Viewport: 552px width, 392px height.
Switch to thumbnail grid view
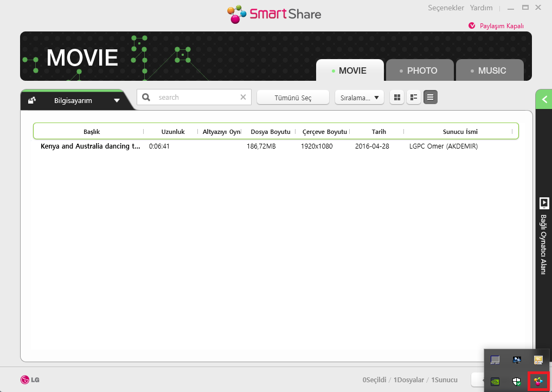397,98
